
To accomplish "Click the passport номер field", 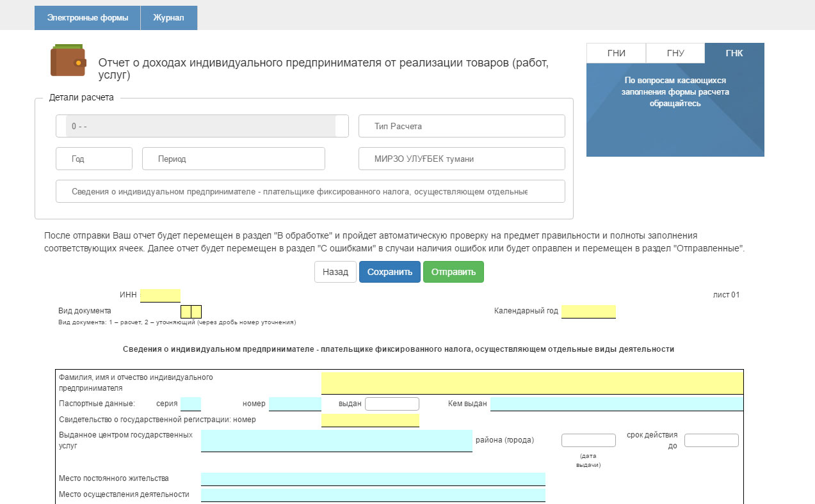I will [295, 404].
